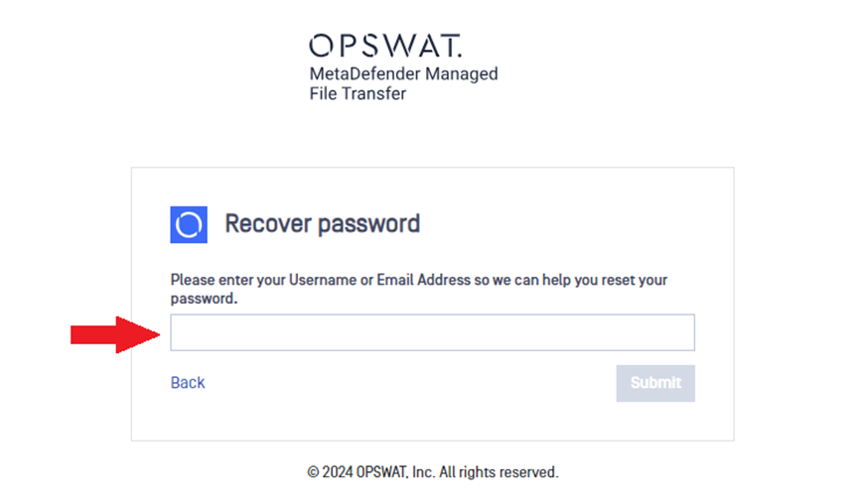
Task: Go back using the Back link
Action: tap(188, 383)
